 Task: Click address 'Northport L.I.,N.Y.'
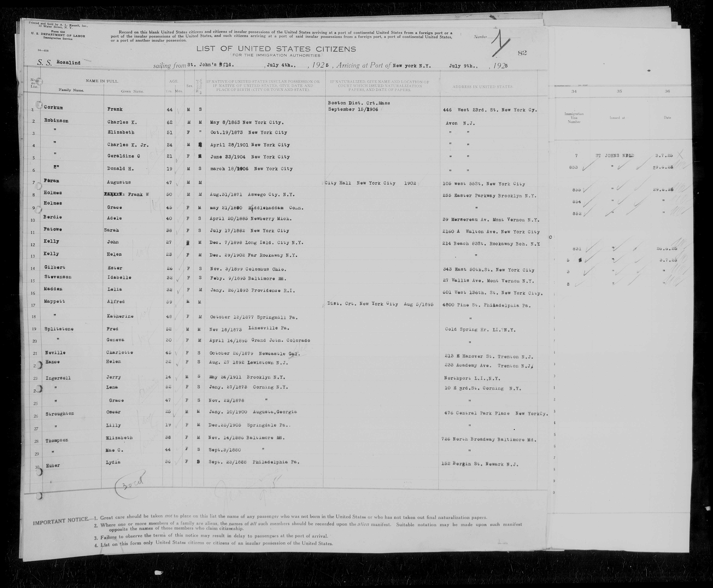point(472,378)
